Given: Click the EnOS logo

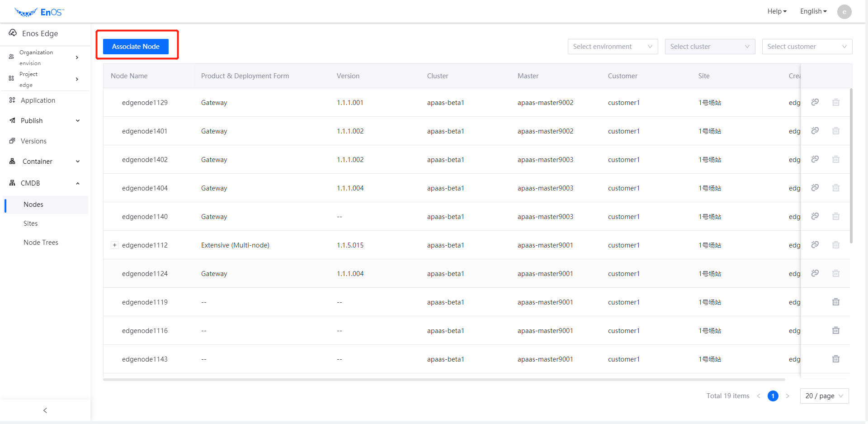Looking at the screenshot, I should (x=39, y=12).
